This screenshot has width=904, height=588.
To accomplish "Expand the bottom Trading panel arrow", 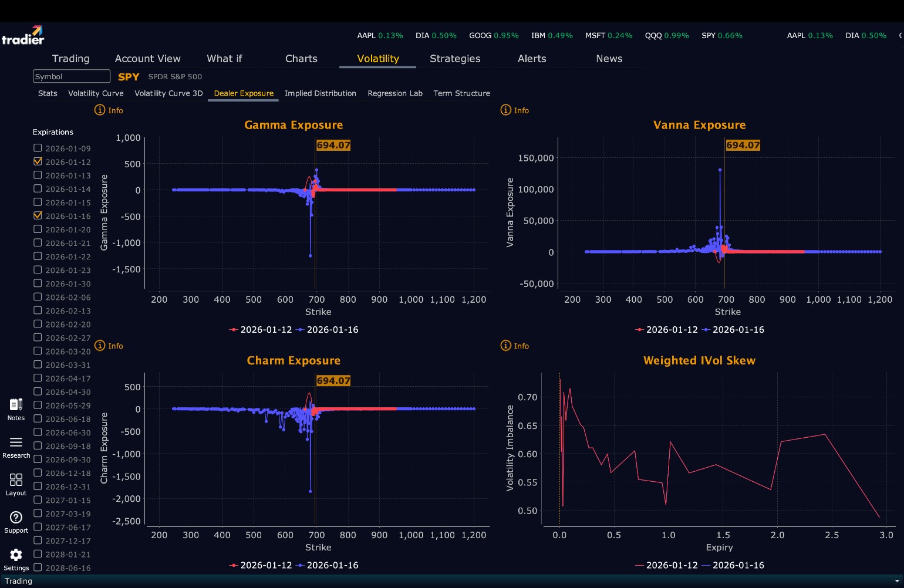I will click(896, 581).
